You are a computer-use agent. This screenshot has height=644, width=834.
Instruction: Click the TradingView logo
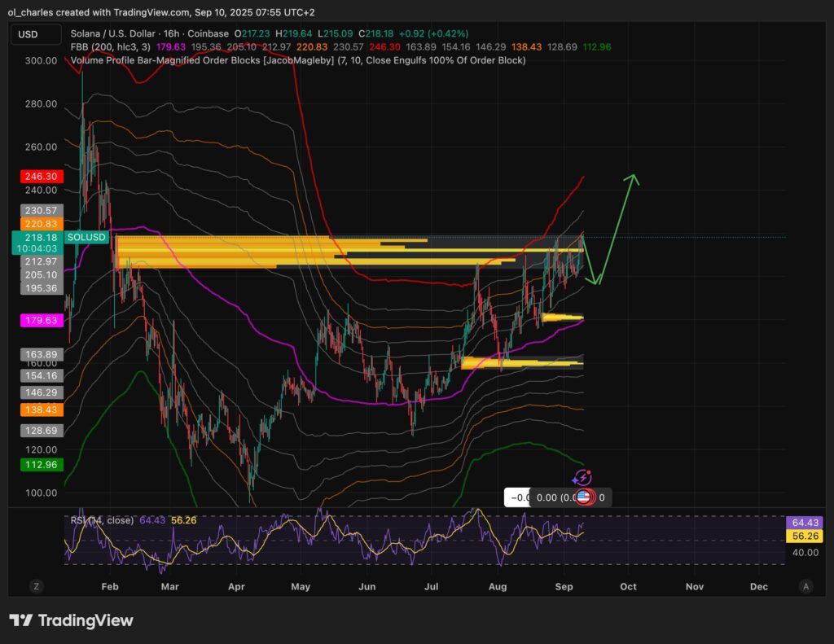[71, 620]
